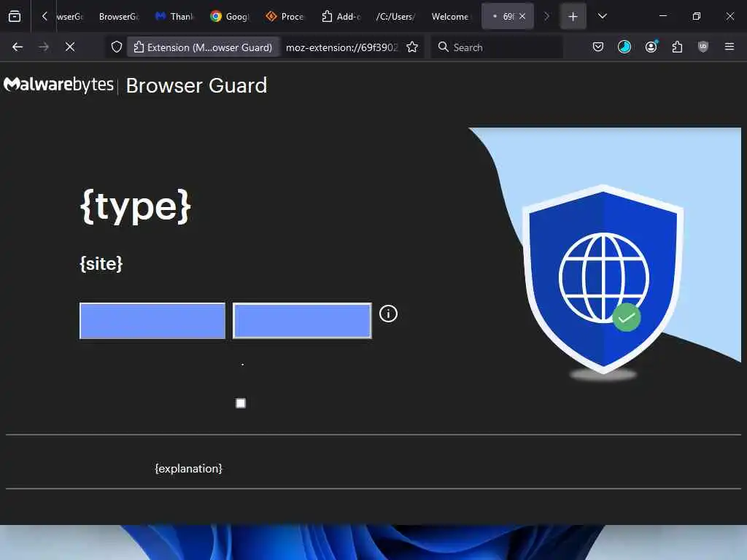Switch to the /C:/Users/ tab
Viewport: 747px width, 560px height.
(x=396, y=16)
